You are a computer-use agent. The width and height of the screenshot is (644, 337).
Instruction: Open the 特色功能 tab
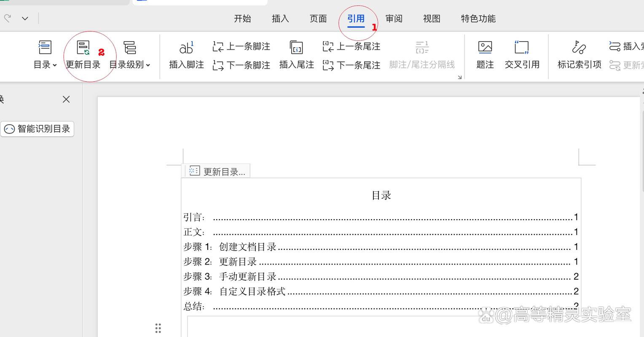(478, 19)
